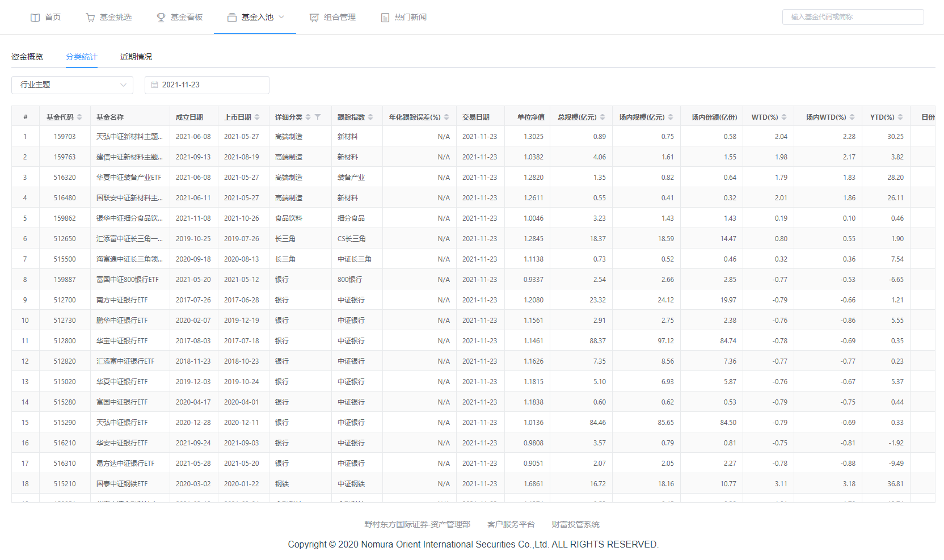Click fund code 512800 in row 11
Viewport: 944px width, 560px height.
(x=65, y=341)
